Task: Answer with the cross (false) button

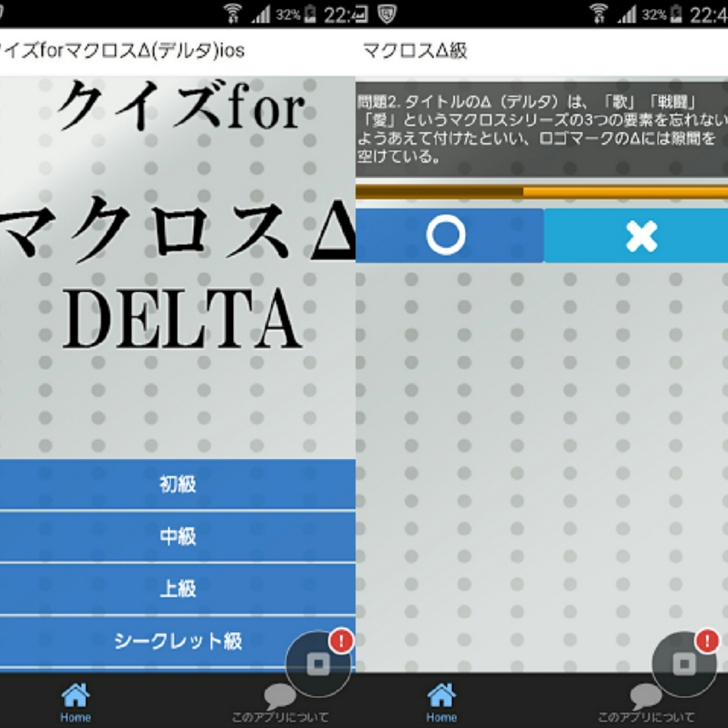Action: click(x=636, y=235)
